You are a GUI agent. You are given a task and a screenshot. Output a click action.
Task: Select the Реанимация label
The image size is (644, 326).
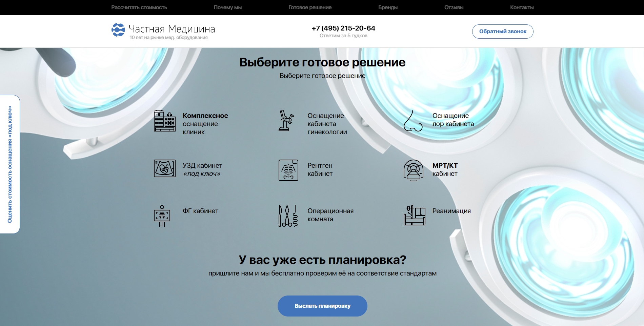click(451, 211)
